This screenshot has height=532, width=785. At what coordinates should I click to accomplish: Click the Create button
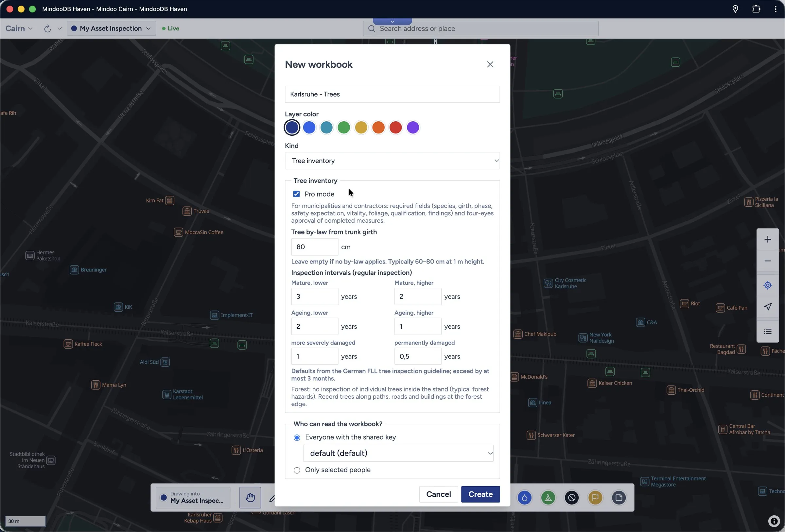(480, 494)
